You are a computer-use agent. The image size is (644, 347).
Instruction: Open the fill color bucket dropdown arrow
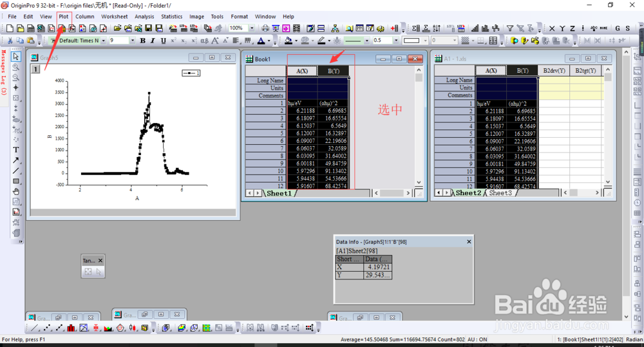click(296, 41)
